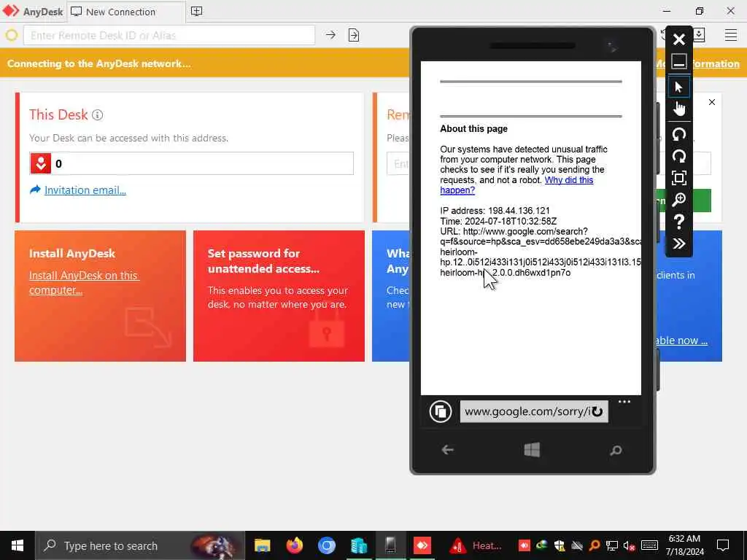
Task: Reload the page in phone browser address bar
Action: [x=597, y=411]
